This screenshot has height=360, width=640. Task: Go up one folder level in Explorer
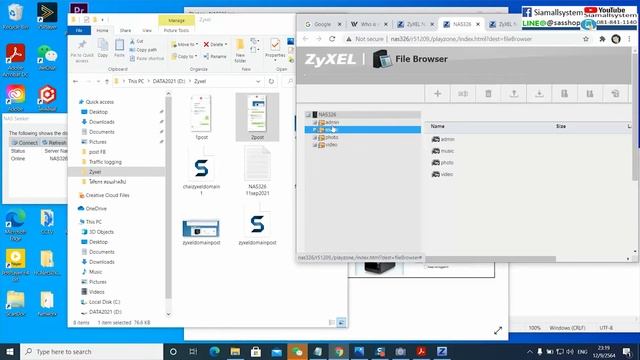[x=107, y=81]
